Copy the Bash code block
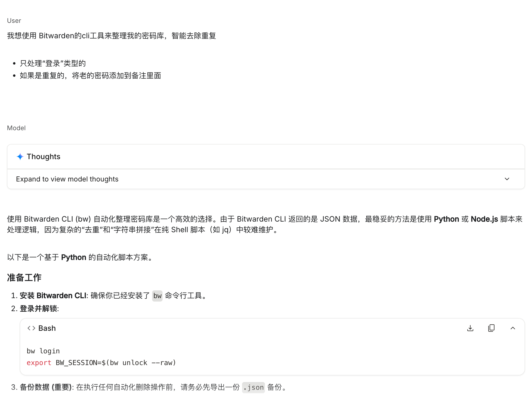The height and width of the screenshot is (398, 532). [491, 328]
